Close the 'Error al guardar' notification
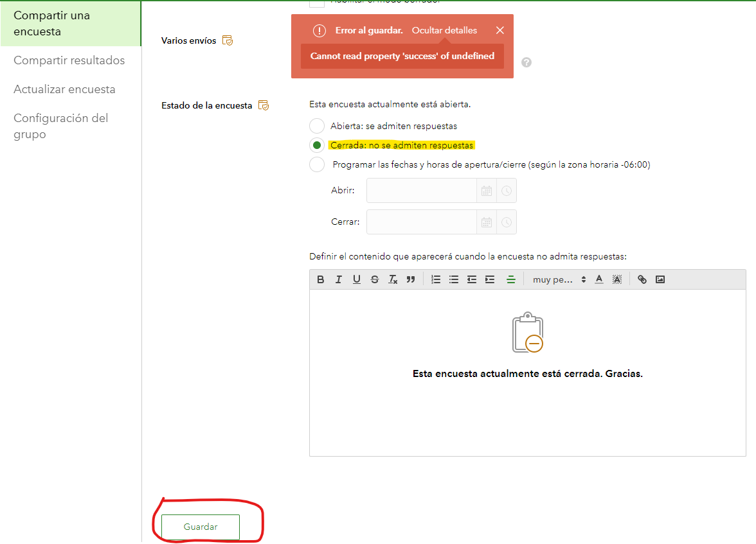 [x=500, y=30]
